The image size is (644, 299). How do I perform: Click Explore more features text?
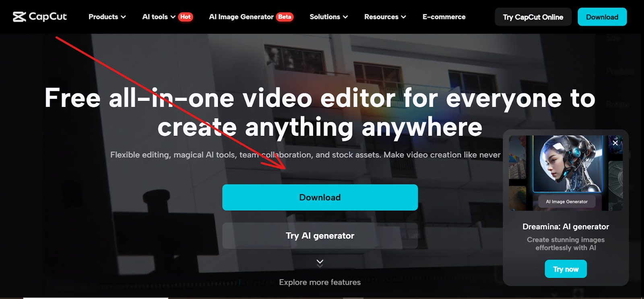click(320, 282)
